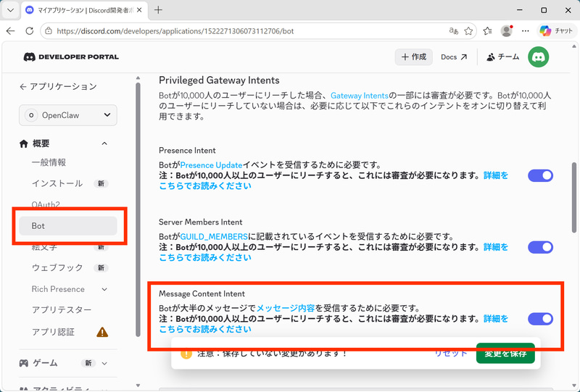Open the チーム teams link
This screenshot has width=580, height=392.
tap(502, 57)
